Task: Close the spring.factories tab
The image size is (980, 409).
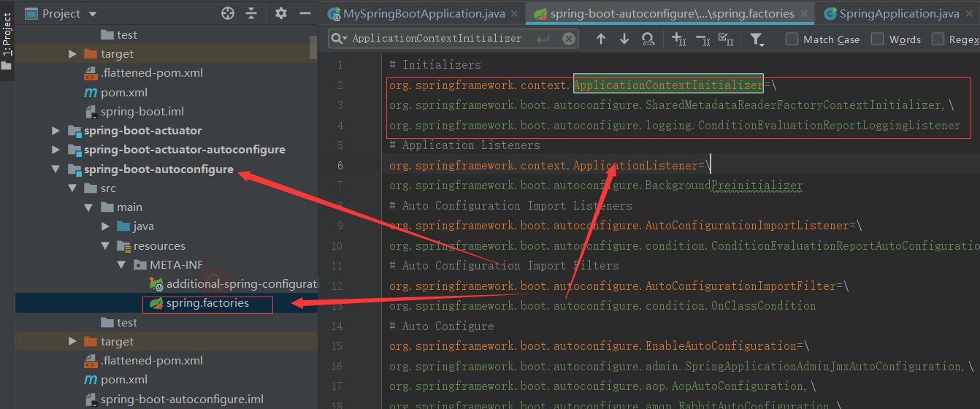Action: (805, 14)
